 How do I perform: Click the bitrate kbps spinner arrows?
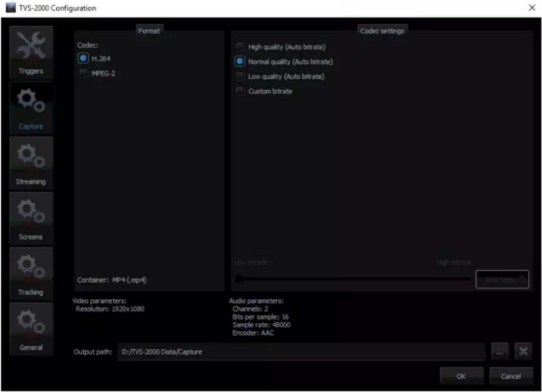[523, 279]
